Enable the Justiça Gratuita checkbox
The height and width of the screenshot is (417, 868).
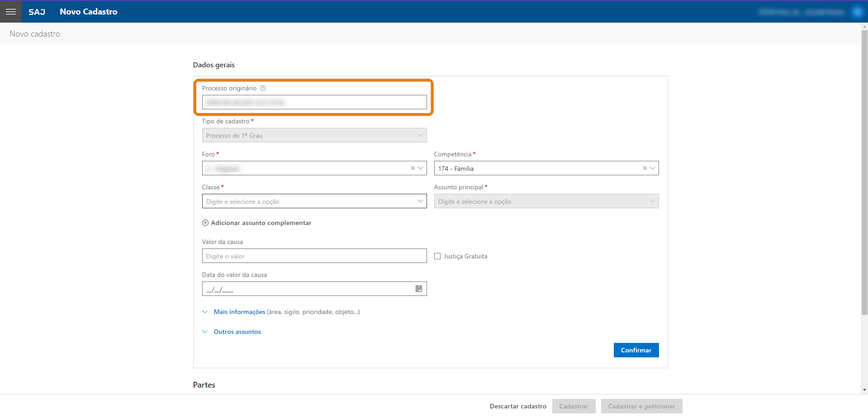[x=437, y=256]
